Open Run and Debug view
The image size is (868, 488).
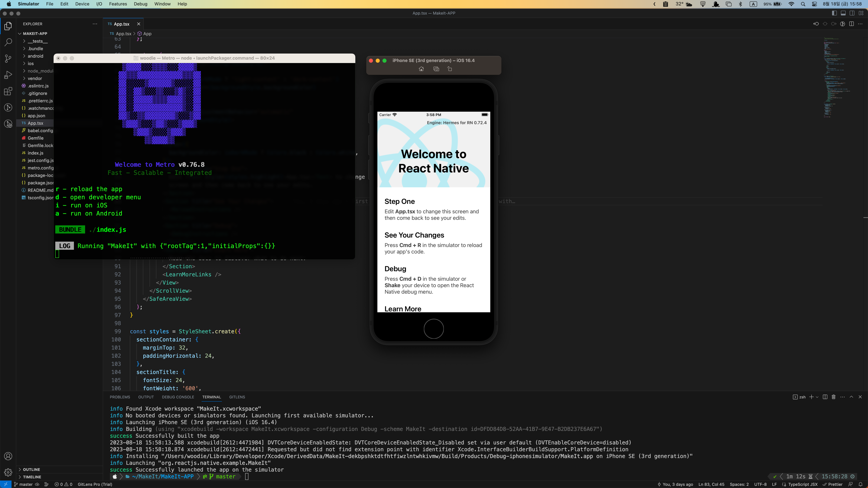[x=8, y=75]
